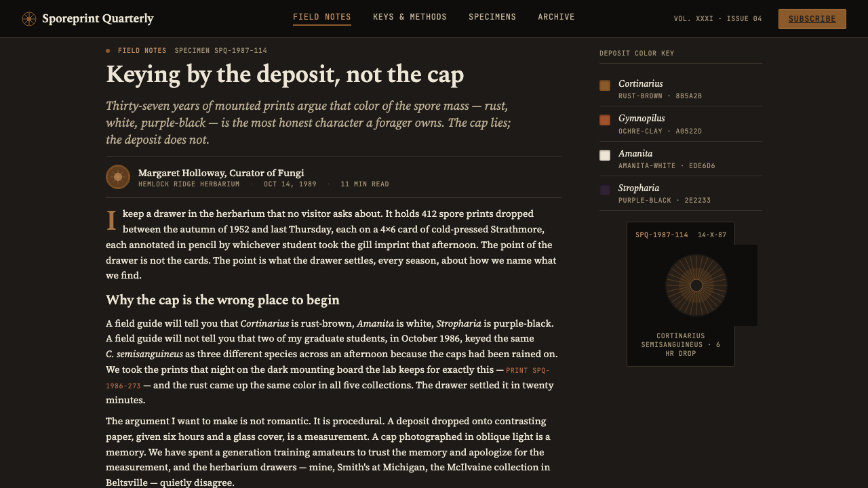868x488 pixels.
Task: Click the Sporeprint Quarterly logo icon
Action: pyautogui.click(x=29, y=19)
